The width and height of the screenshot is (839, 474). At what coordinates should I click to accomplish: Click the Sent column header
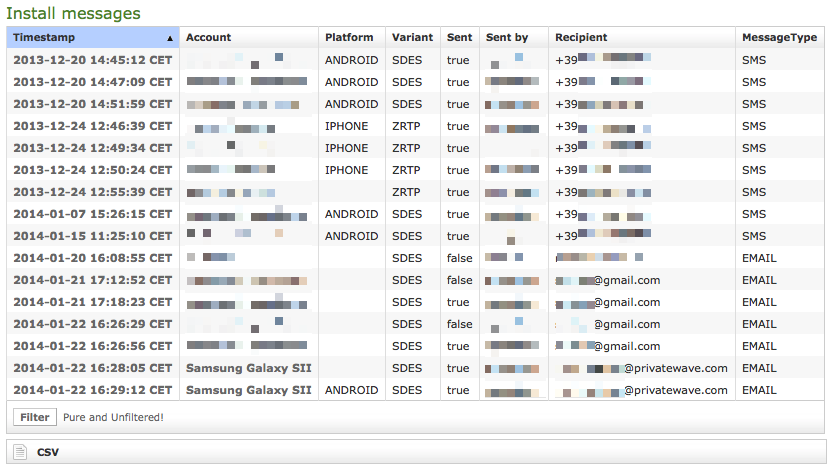459,38
